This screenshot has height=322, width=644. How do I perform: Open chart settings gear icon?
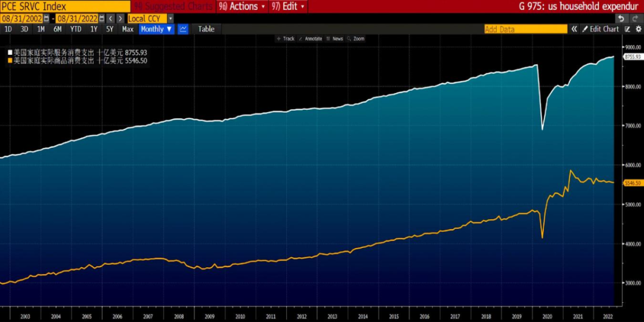638,29
